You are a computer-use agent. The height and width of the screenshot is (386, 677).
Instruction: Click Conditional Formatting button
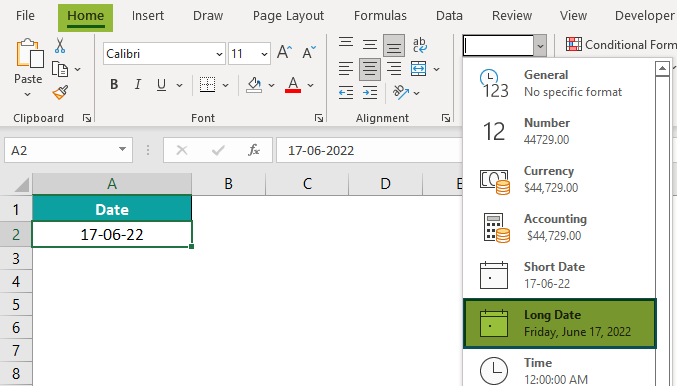point(621,44)
